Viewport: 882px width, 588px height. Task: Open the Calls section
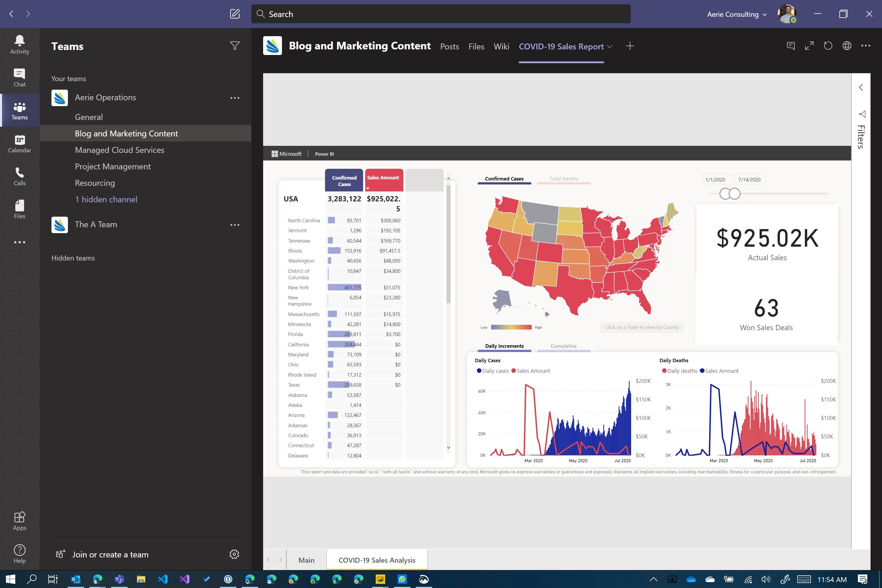pos(19,176)
